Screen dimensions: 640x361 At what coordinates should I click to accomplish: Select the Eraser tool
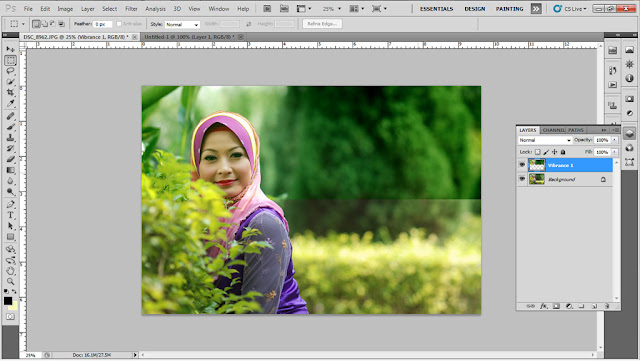11,159
